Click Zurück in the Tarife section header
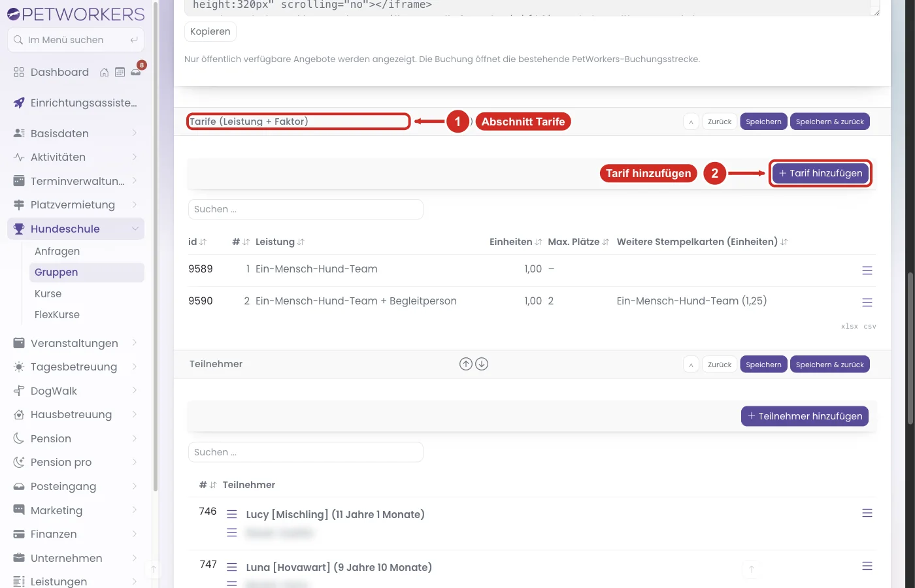 [720, 122]
